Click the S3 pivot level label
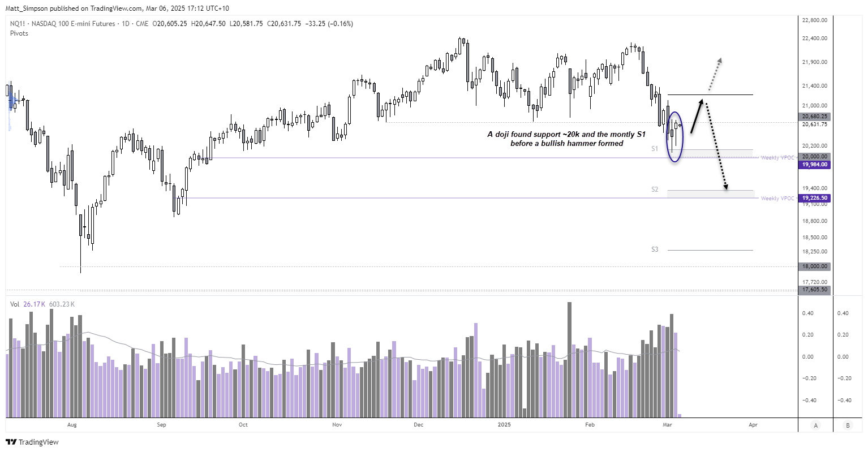Screen dimensions: 868x452 tap(655, 249)
